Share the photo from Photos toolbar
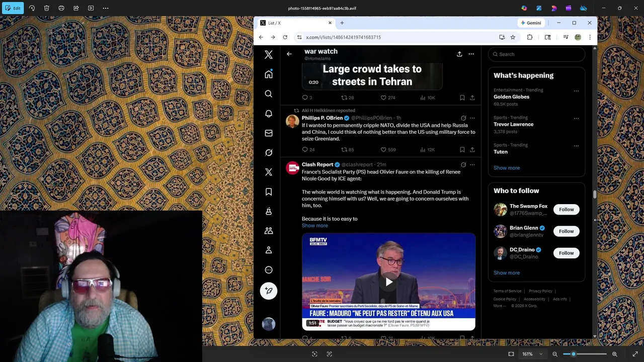The image size is (644, 362). [76, 8]
